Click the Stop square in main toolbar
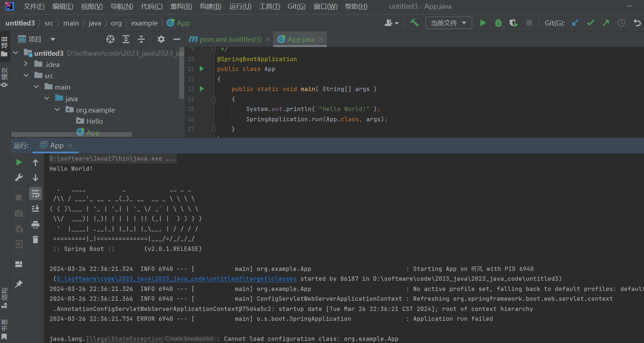Viewport: 644px width, 343px height. 529,23
